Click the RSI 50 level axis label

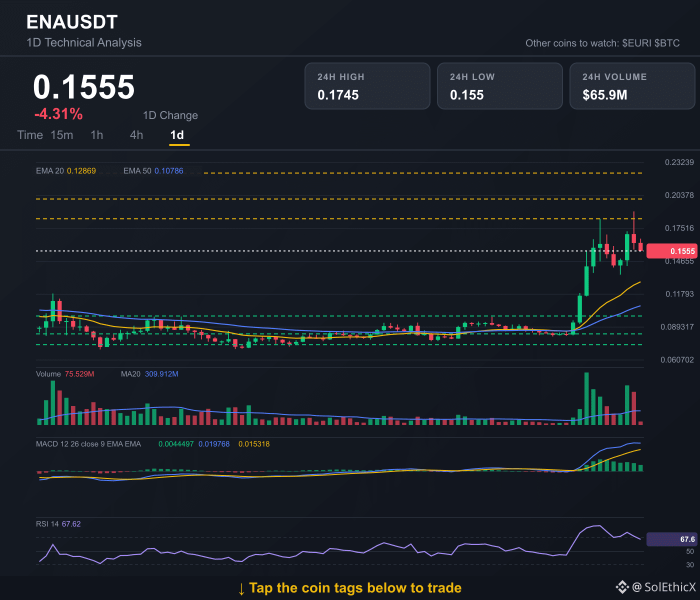point(690,551)
